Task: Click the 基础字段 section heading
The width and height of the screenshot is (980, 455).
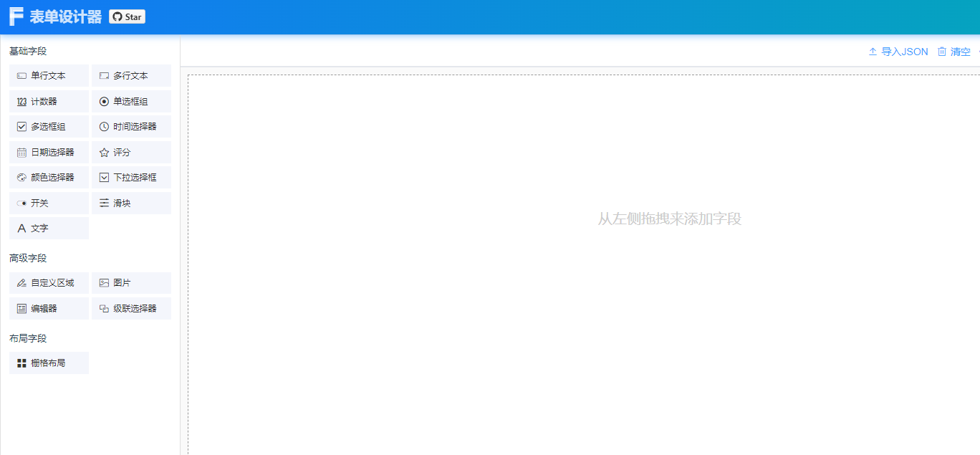Action: point(28,52)
